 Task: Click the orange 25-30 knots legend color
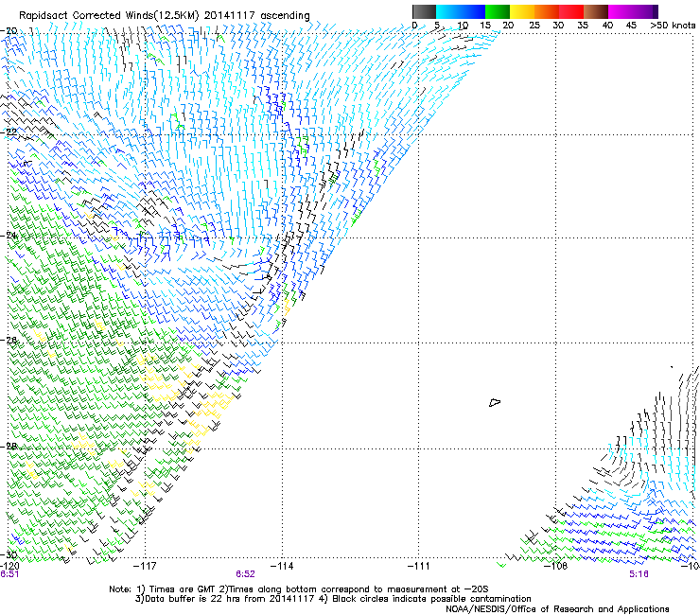click(547, 11)
